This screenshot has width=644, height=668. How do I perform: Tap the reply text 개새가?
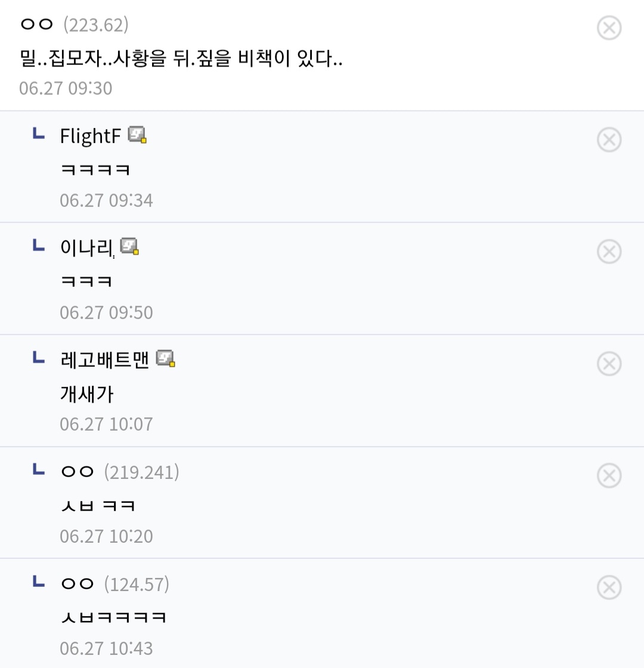coord(87,394)
